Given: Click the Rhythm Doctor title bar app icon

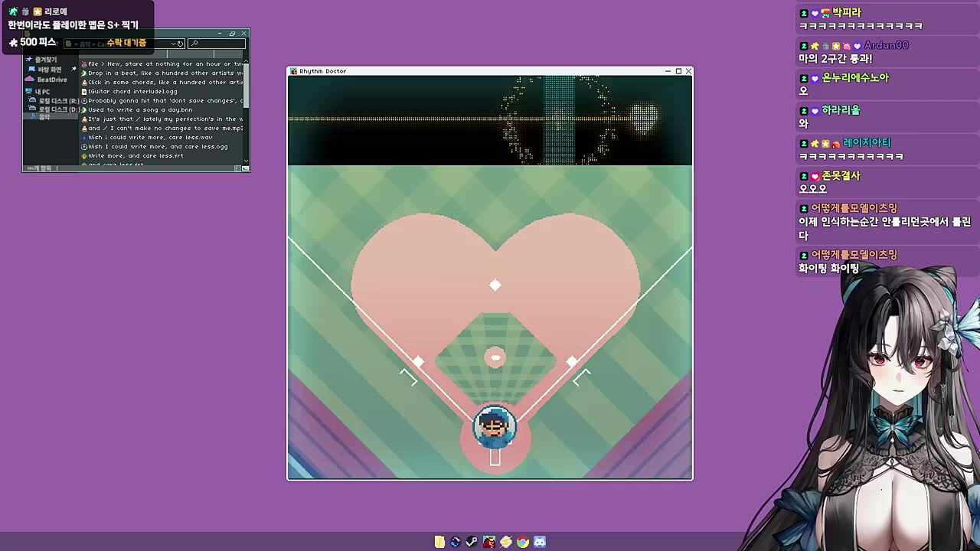Looking at the screenshot, I should tap(293, 71).
